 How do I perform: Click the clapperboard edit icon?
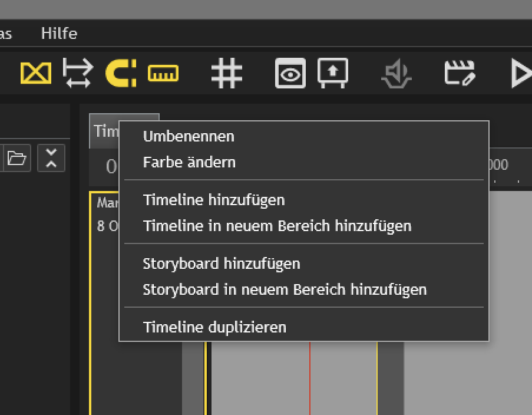click(x=460, y=72)
